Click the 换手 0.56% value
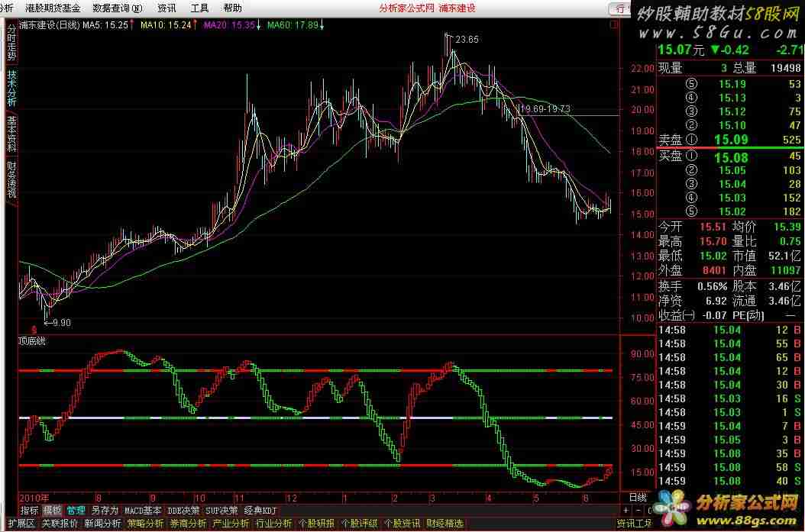The image size is (805, 532). (x=712, y=286)
